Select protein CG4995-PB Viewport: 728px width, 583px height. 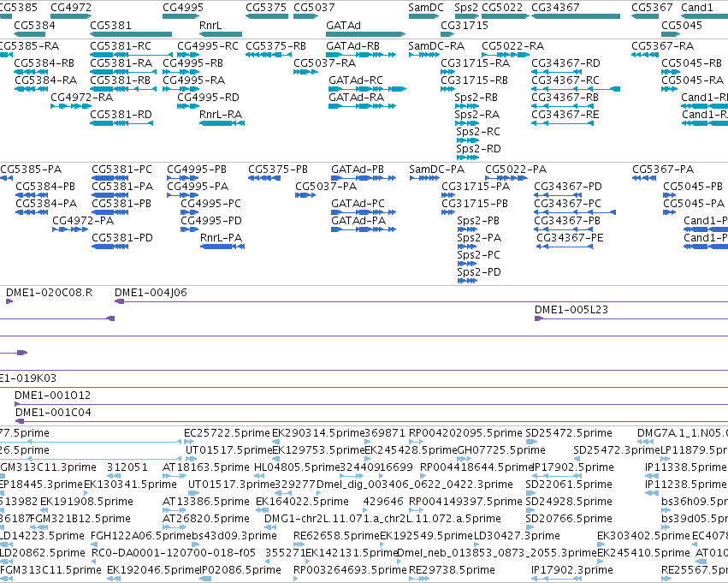click(197, 170)
